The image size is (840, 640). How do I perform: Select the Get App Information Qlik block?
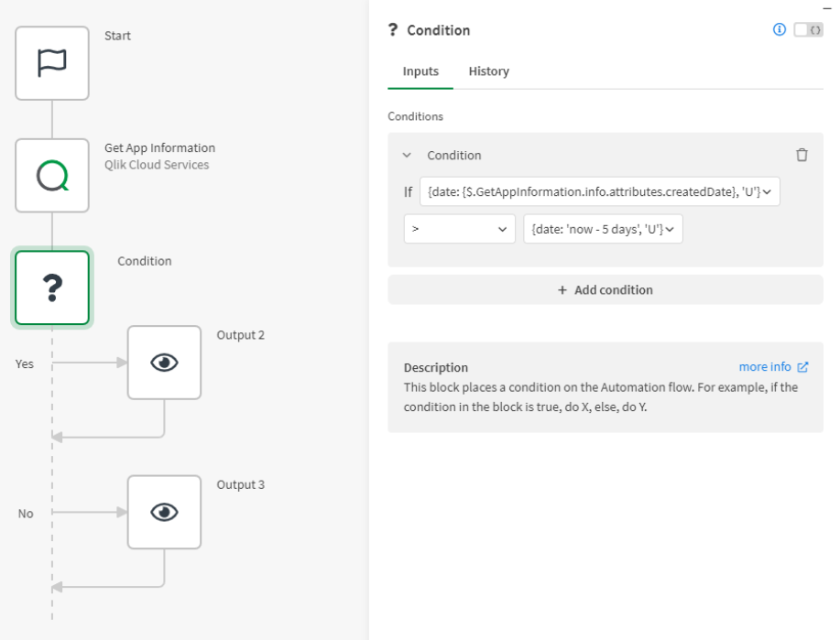pos(52,176)
